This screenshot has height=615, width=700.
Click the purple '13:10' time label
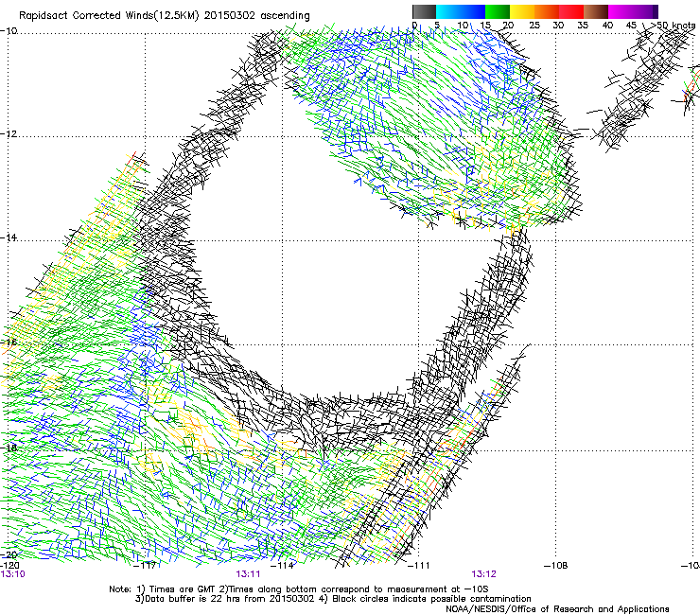tap(13, 574)
